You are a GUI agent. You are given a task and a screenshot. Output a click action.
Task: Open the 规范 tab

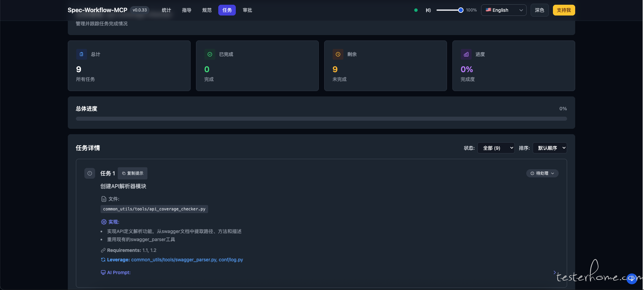coord(207,10)
